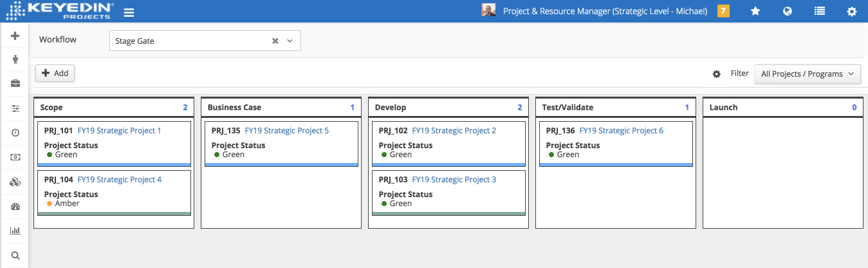Click the plus icon in left sidebar
This screenshot has width=868, height=268.
click(x=15, y=36)
